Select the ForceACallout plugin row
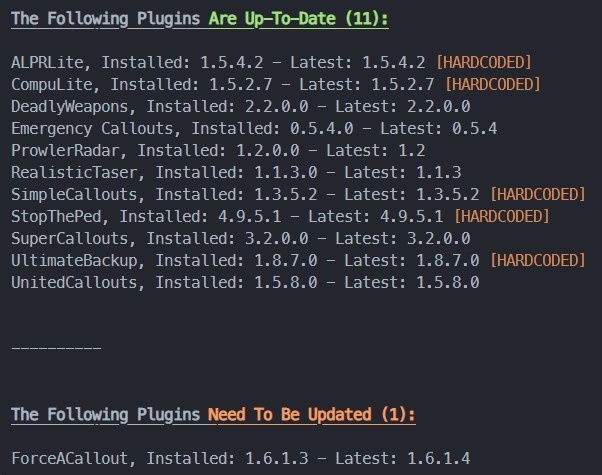602x475 pixels. 241,458
